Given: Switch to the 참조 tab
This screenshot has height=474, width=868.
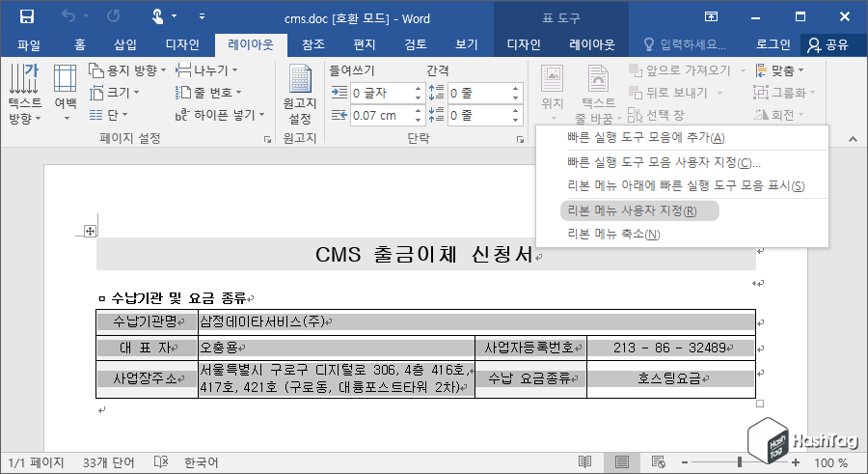Looking at the screenshot, I should coord(313,44).
